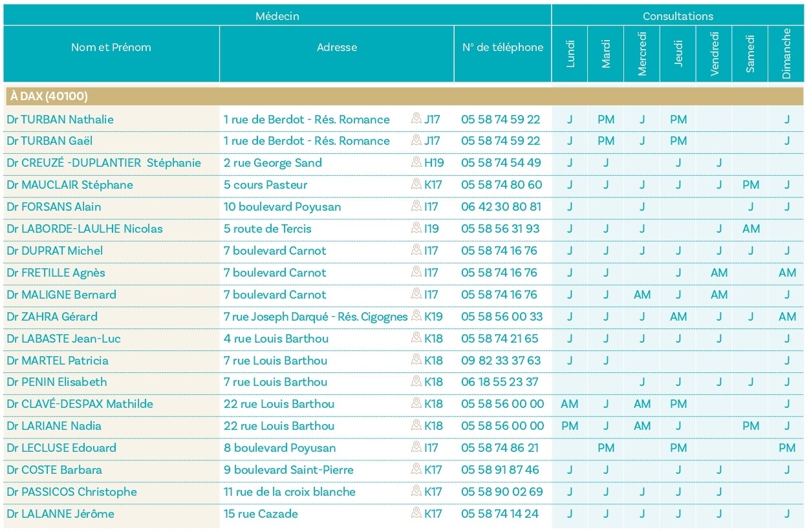Click the map pin in Dr ZAHRA Gérard's row
The width and height of the screenshot is (809, 532).
(x=416, y=315)
